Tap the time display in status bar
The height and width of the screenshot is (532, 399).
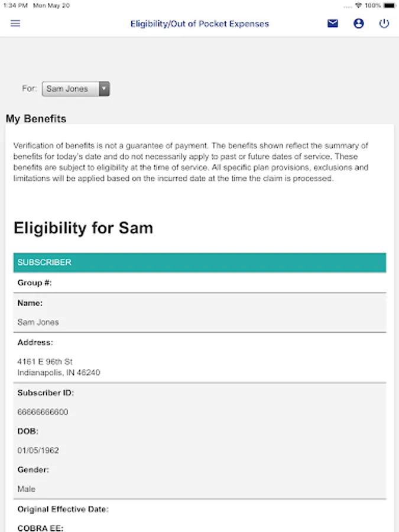14,5
